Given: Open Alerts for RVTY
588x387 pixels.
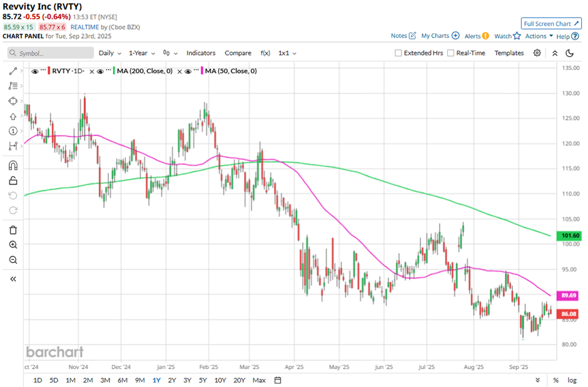Looking at the screenshot, I should coord(477,36).
